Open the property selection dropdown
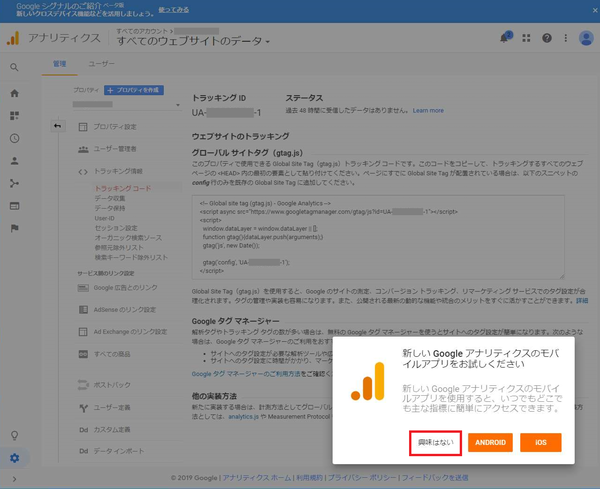 125,104
